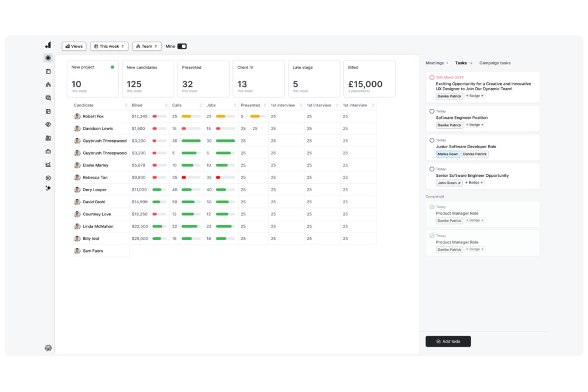Viewport: 588px width, 392px height.
Task: Click the sort arrows on Billed column
Action: pos(166,105)
